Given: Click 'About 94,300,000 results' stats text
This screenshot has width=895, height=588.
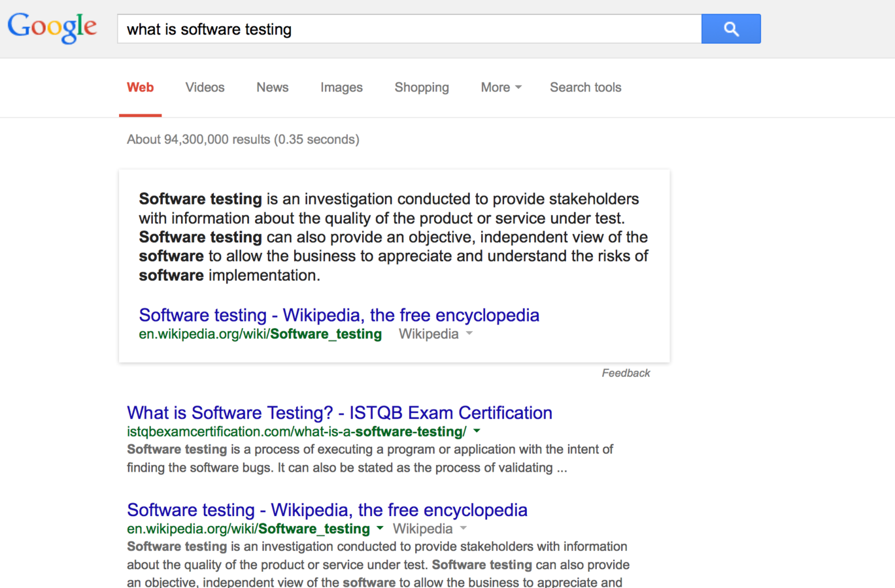Looking at the screenshot, I should click(x=243, y=139).
